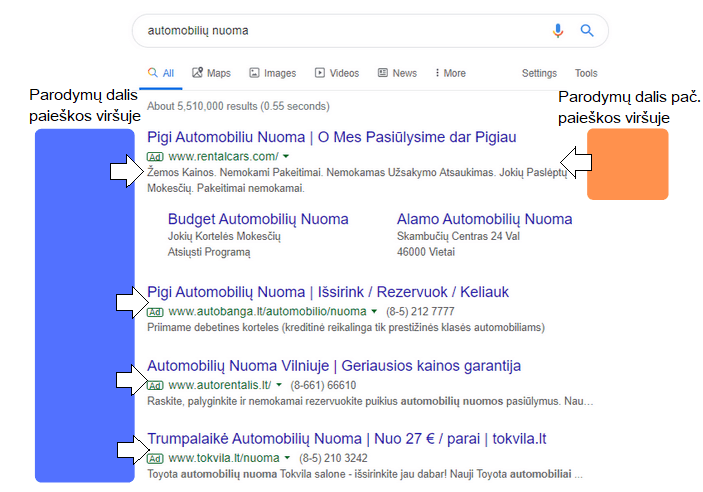703x492 pixels.
Task: Click the search box with automobilių nuoma
Action: (x=341, y=30)
